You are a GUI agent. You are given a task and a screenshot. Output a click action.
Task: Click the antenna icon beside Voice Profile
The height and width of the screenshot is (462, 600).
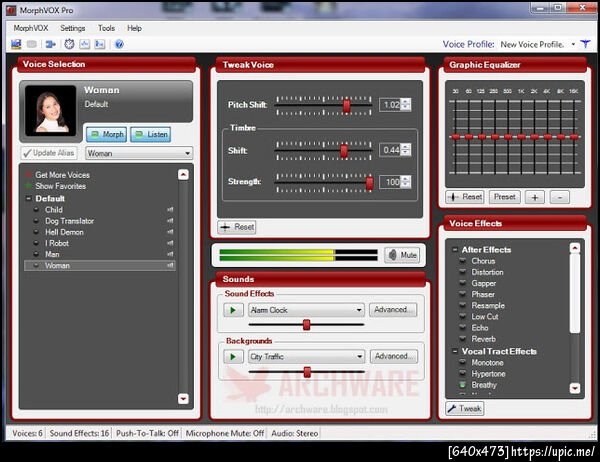[x=585, y=44]
